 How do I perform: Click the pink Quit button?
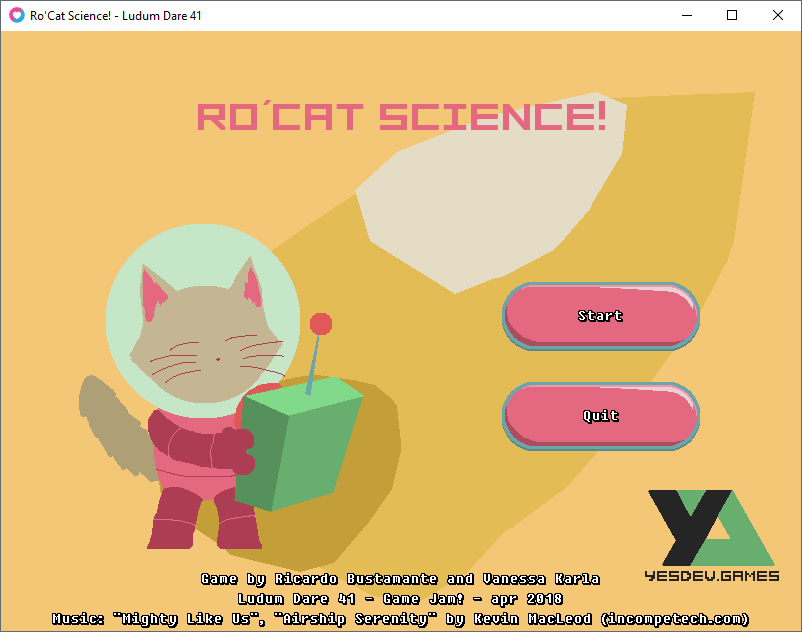[x=600, y=416]
